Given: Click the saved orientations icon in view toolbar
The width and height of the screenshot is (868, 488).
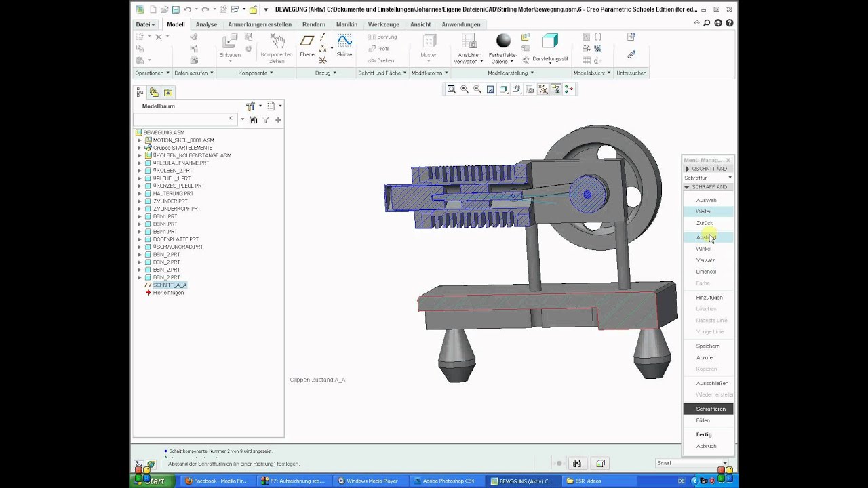Looking at the screenshot, I should [516, 89].
